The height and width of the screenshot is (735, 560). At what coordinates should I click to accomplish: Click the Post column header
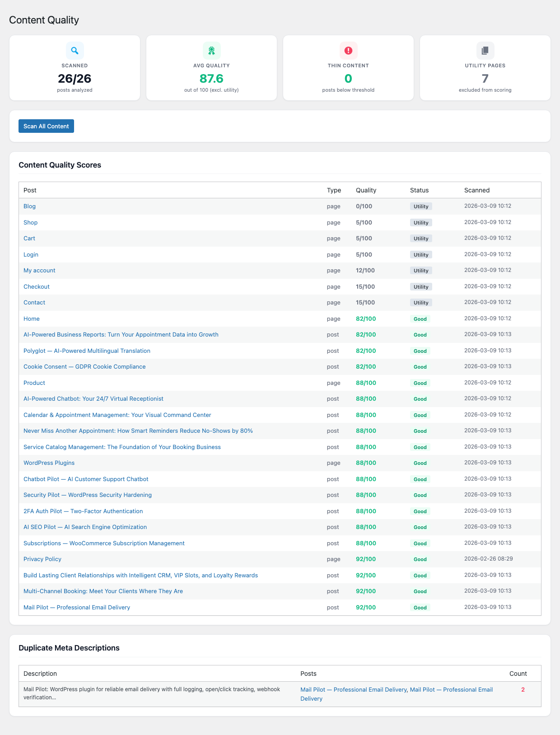(30, 190)
